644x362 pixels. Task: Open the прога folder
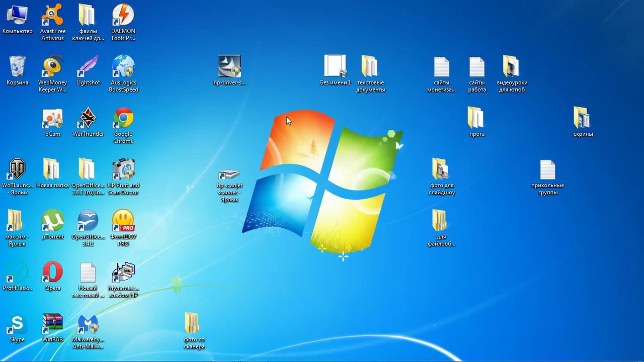[476, 123]
